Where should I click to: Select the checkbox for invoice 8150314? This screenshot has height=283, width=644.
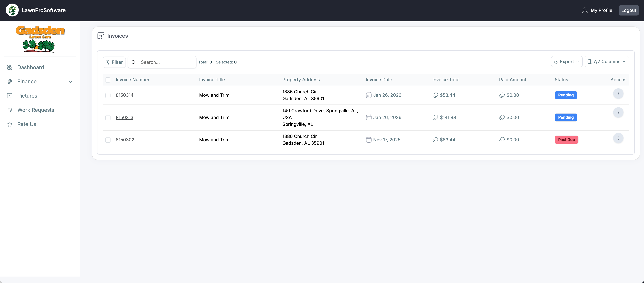(108, 95)
